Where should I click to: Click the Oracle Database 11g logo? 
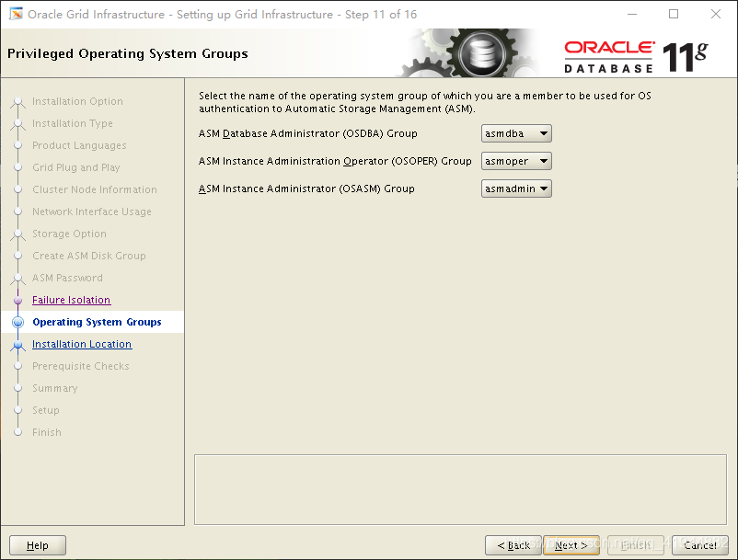pos(636,56)
